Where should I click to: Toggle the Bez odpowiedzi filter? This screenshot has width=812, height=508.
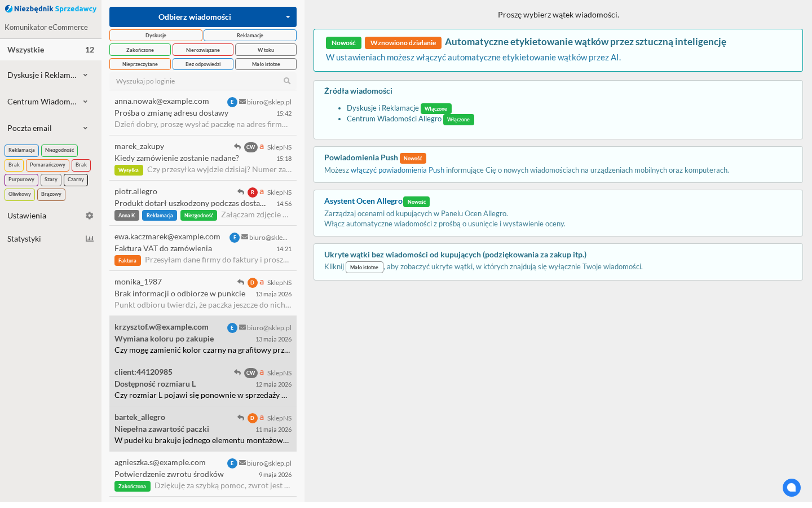click(203, 64)
